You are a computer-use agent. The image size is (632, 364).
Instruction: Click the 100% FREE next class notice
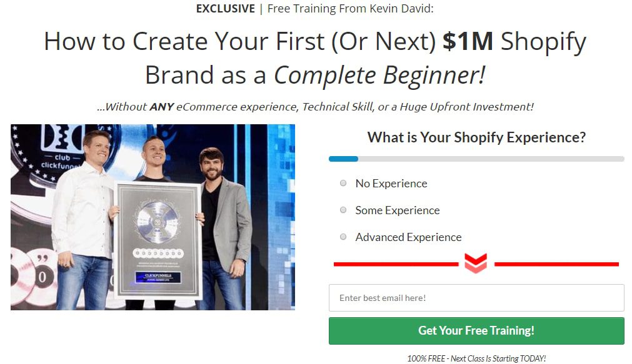pos(476,358)
